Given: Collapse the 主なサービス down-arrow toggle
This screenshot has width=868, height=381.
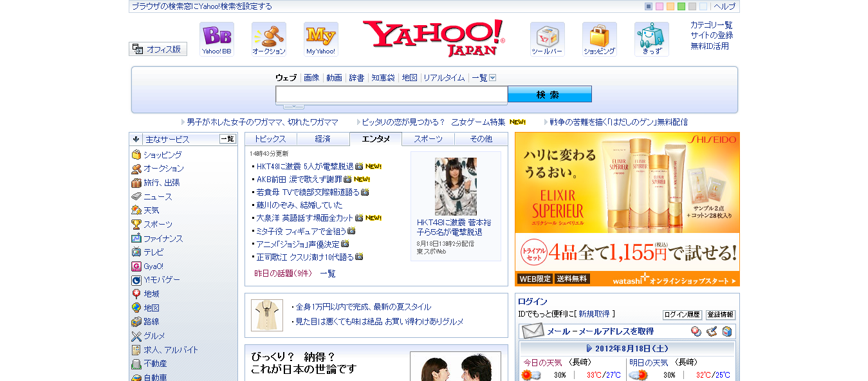Looking at the screenshot, I should 136,139.
